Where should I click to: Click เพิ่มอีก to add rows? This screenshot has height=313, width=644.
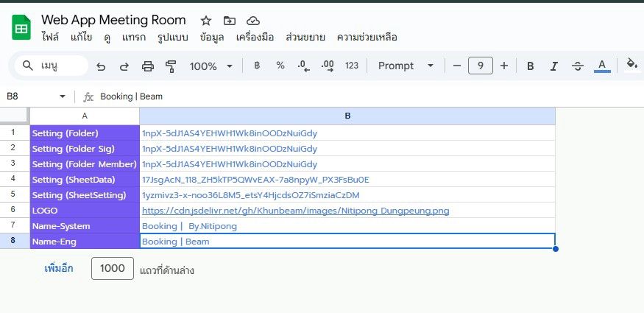tap(59, 269)
